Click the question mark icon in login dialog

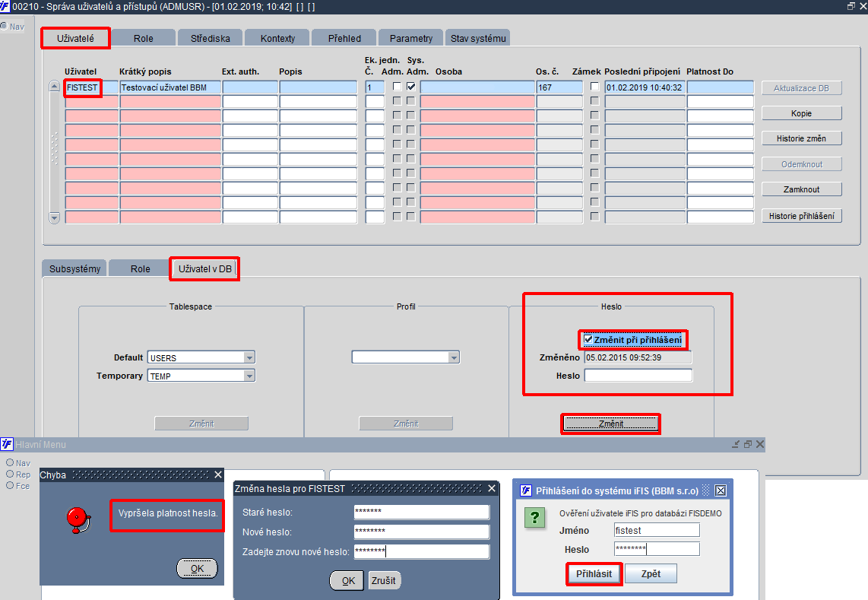[x=535, y=517]
